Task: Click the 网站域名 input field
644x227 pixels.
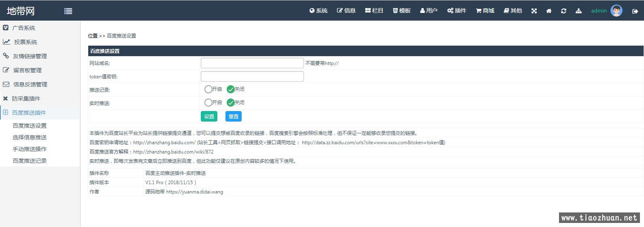Action: [x=252, y=63]
